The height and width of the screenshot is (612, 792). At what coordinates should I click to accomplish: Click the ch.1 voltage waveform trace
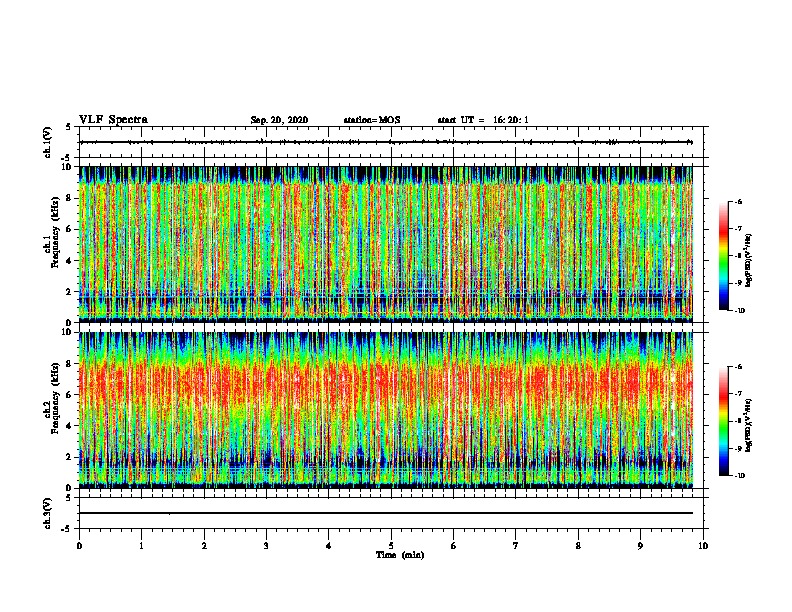point(386,142)
